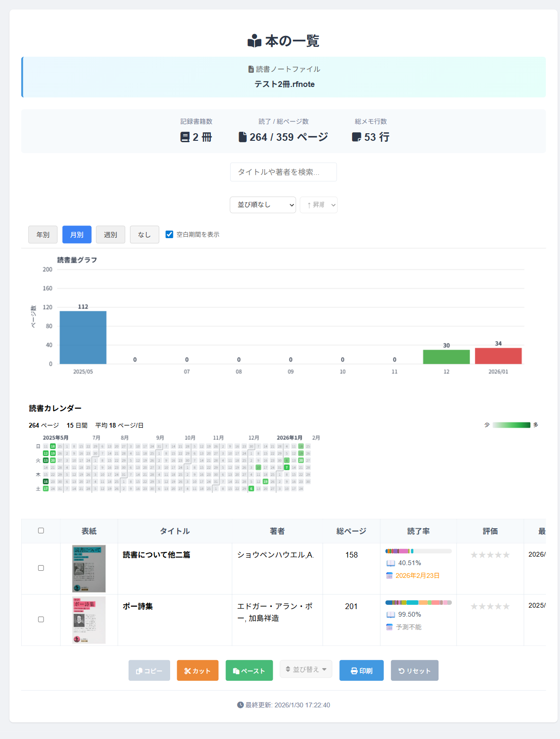Open the 昇順 order dropdown
560x739 pixels.
point(319,205)
